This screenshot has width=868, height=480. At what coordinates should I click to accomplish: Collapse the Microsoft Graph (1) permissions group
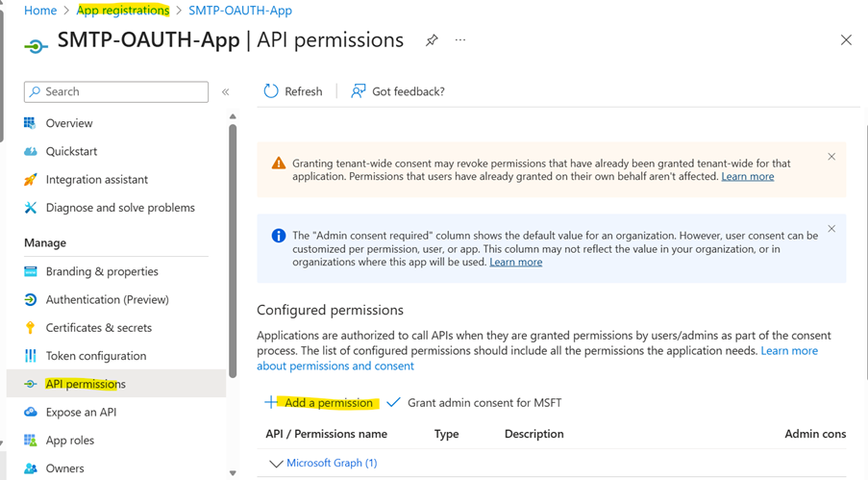click(276, 464)
